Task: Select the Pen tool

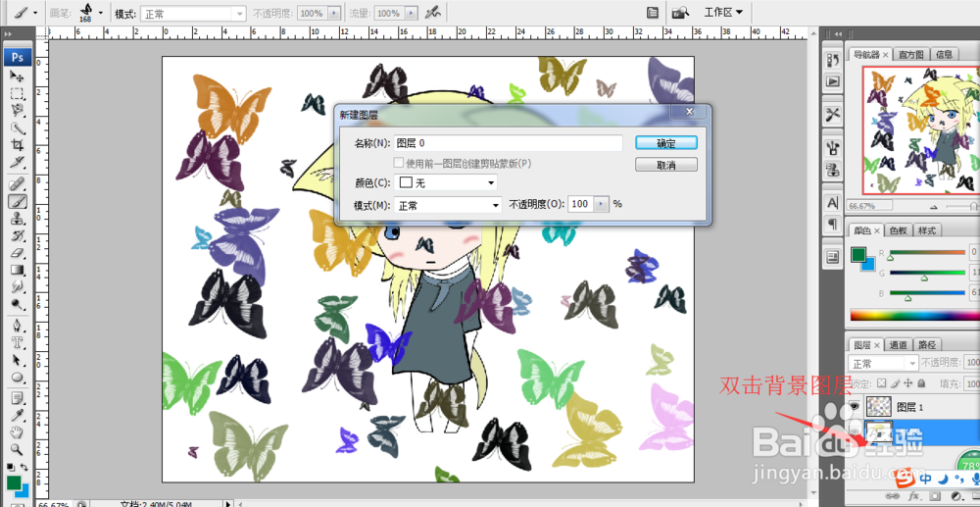Action: [x=18, y=325]
